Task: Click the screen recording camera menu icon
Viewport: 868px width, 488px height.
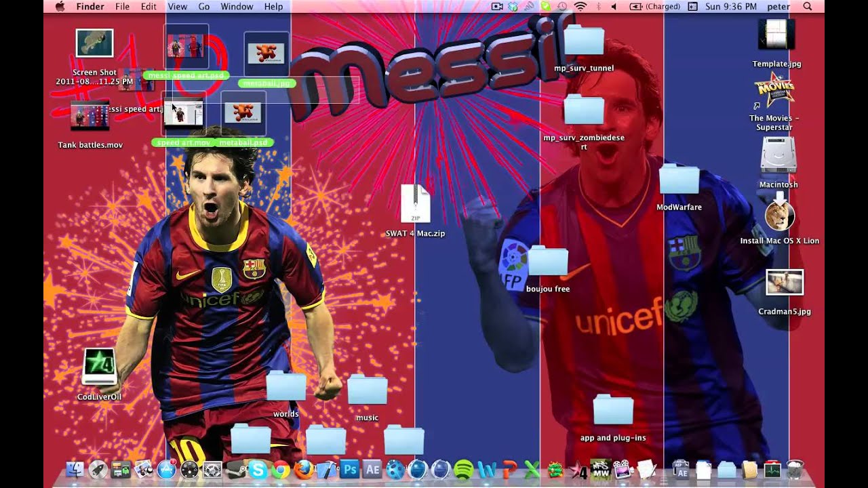Action: (x=497, y=6)
